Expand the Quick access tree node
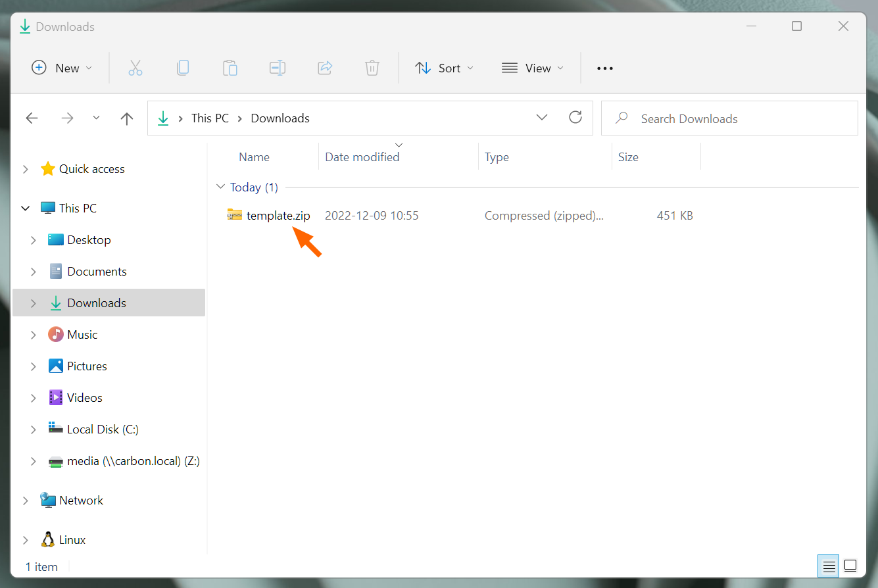 pyautogui.click(x=26, y=169)
